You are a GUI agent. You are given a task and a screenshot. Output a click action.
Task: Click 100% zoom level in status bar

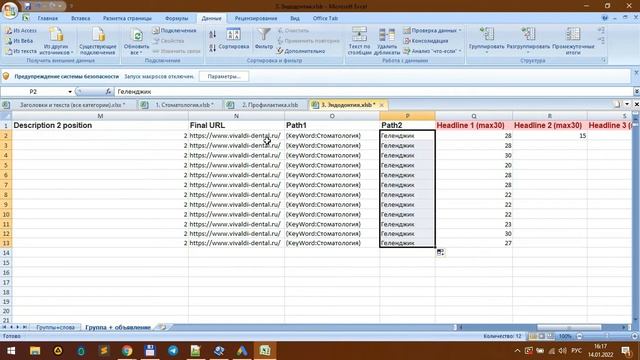(x=565, y=336)
